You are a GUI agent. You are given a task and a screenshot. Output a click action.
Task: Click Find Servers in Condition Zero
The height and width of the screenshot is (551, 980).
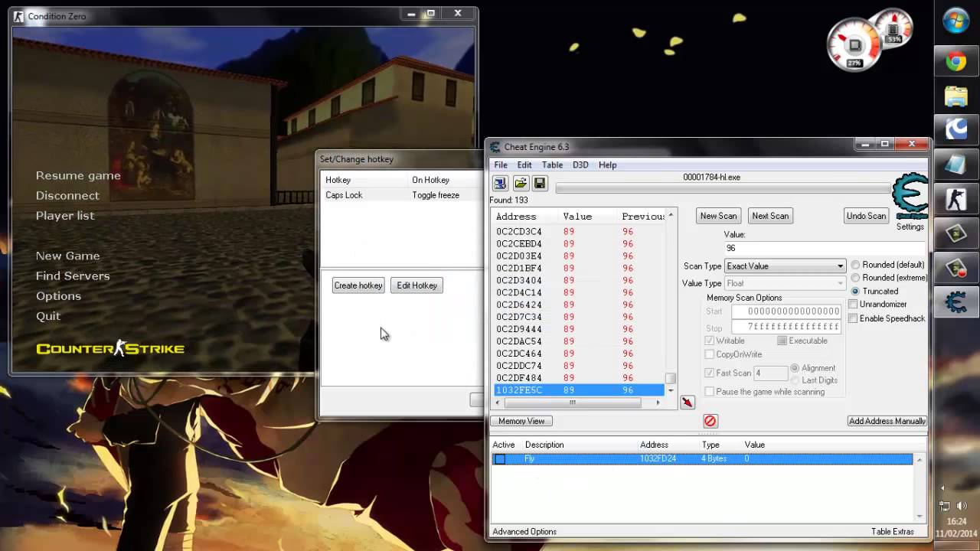pyautogui.click(x=73, y=275)
